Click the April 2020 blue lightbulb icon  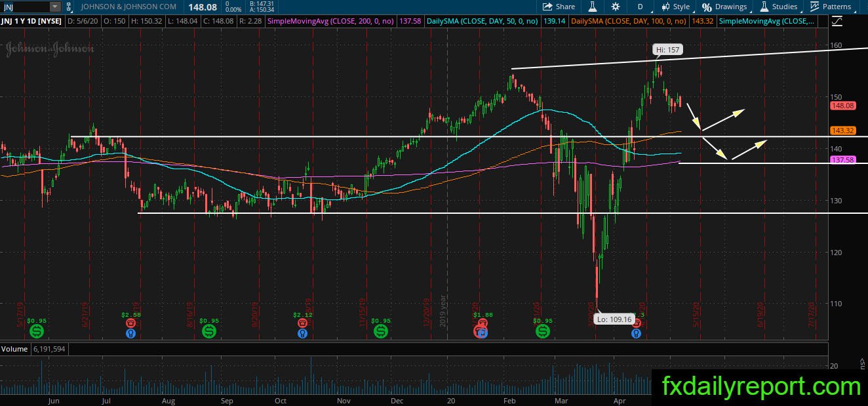[636, 333]
